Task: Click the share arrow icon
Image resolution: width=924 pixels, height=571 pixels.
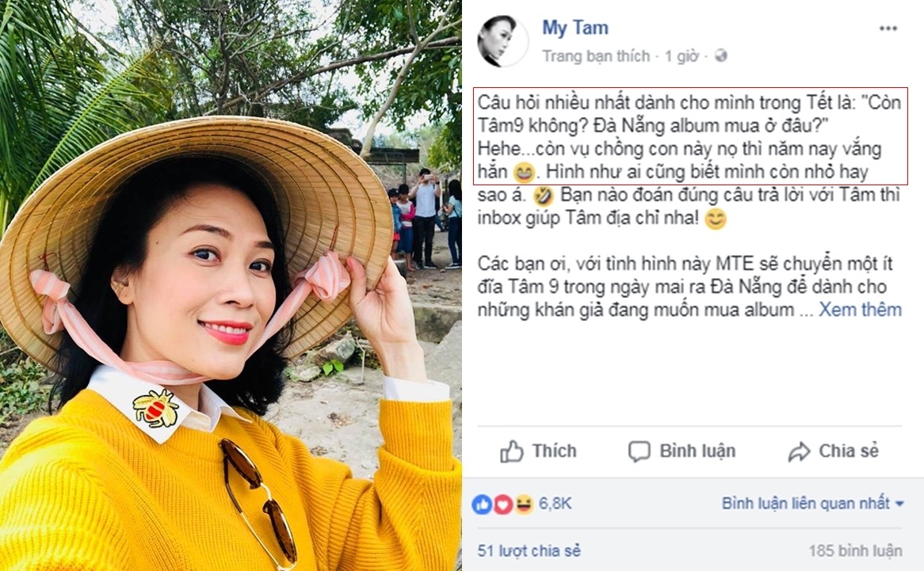Action: [799, 452]
